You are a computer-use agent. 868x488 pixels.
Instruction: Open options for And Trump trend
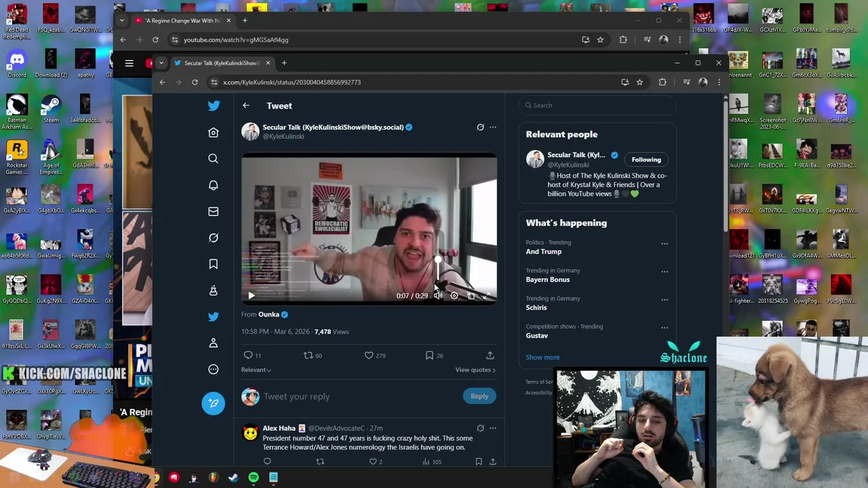coord(665,244)
